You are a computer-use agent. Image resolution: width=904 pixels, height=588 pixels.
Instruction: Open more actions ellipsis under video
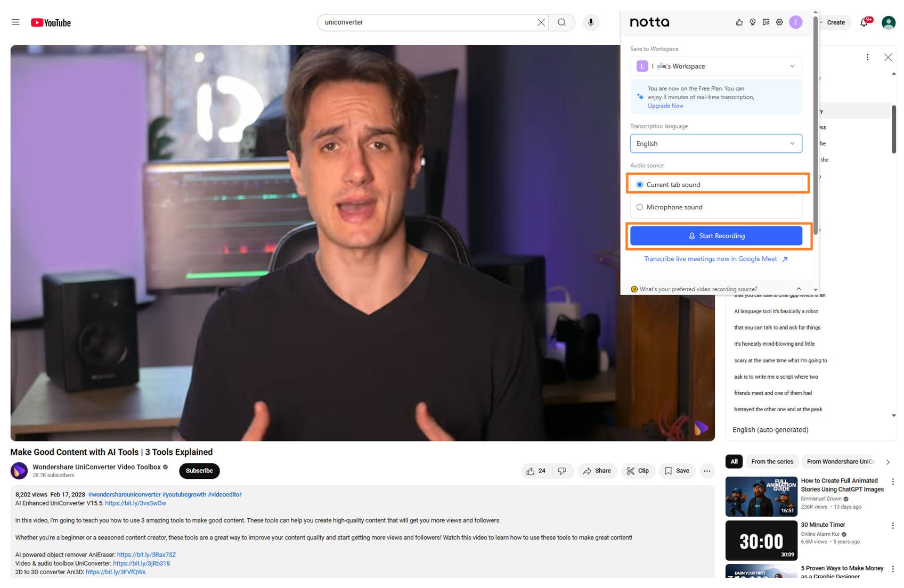click(706, 471)
